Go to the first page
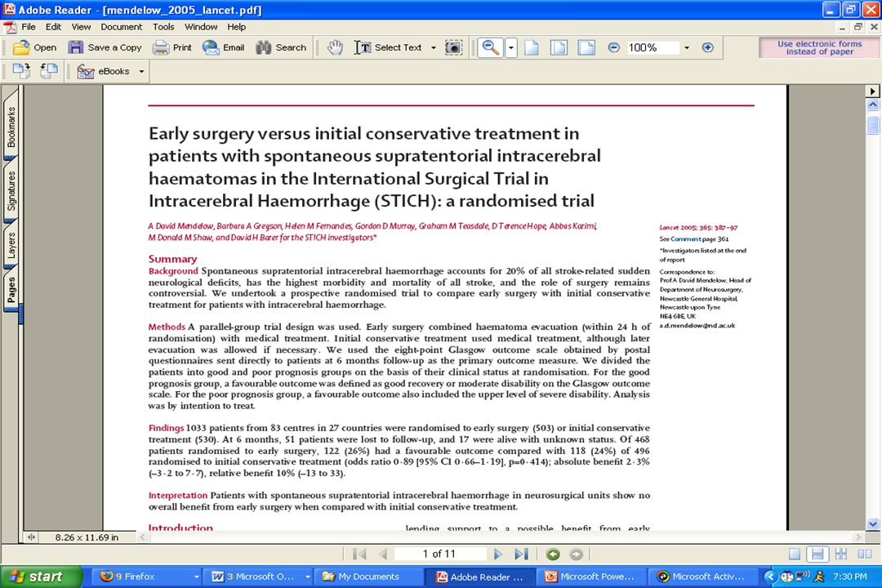The image size is (882, 588). [359, 555]
